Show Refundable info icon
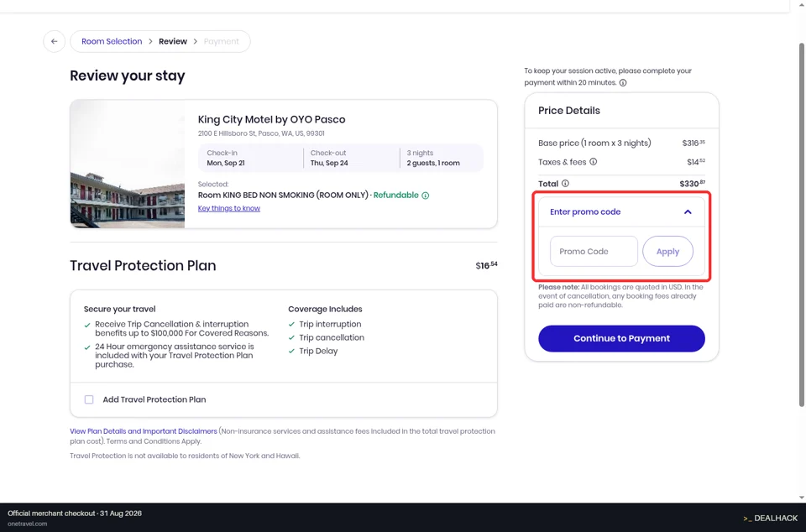The height and width of the screenshot is (532, 806). point(425,196)
